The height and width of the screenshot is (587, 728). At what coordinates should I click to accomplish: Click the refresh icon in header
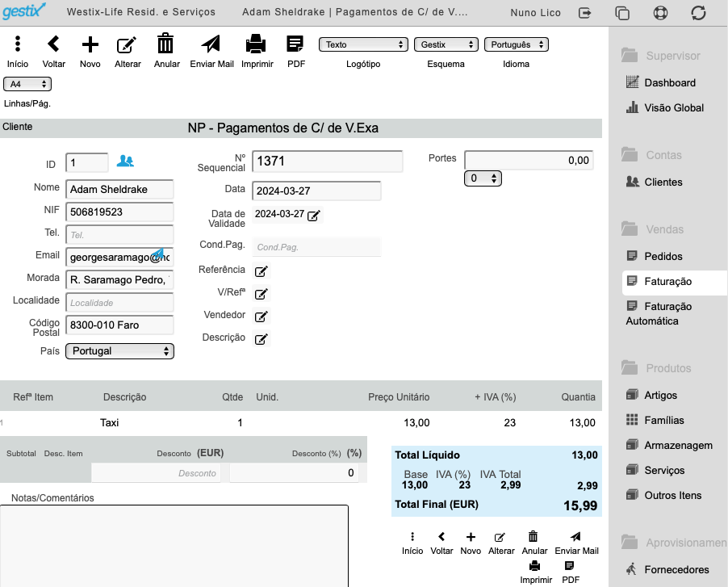tap(698, 13)
